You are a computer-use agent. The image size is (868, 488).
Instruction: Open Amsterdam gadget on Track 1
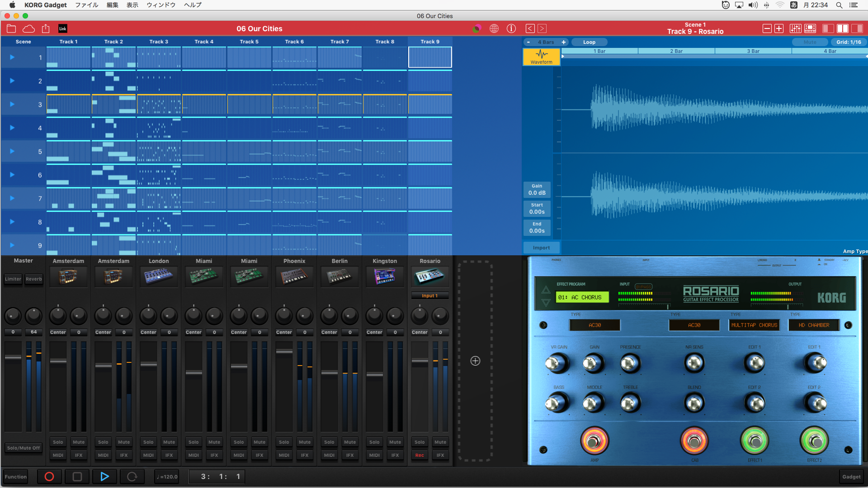point(68,277)
